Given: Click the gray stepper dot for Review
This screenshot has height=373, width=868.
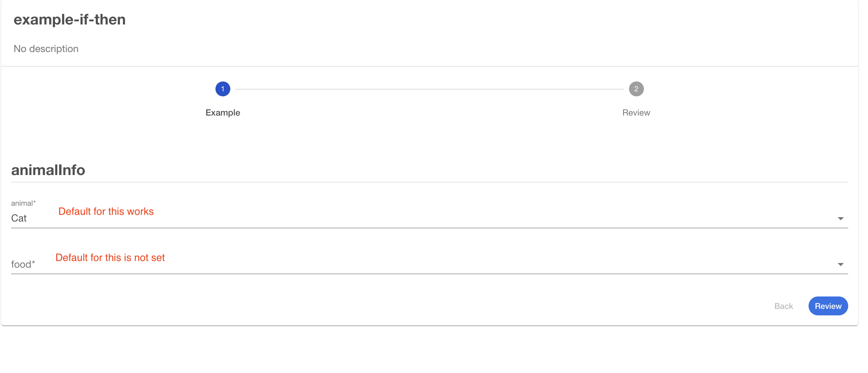Looking at the screenshot, I should [x=636, y=89].
